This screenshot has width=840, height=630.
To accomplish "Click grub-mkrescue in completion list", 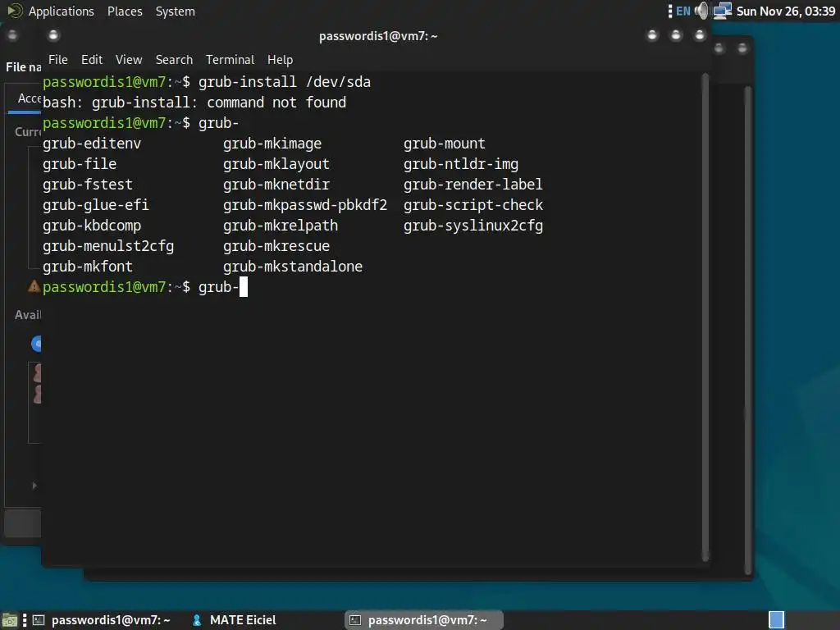I will point(276,246).
